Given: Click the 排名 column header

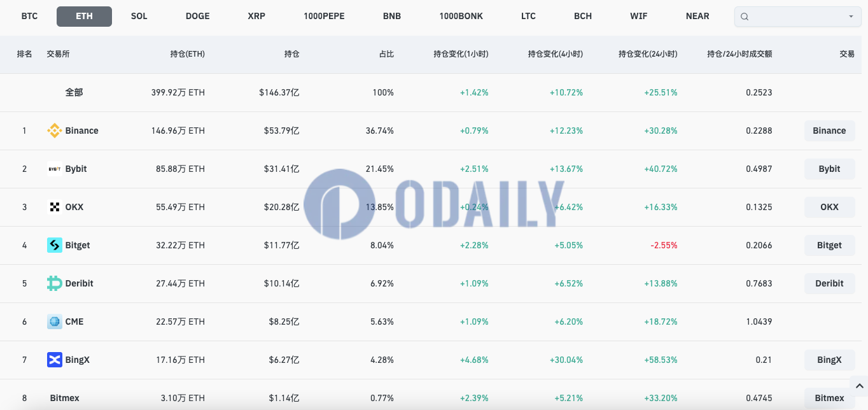Looking at the screenshot, I should point(24,54).
